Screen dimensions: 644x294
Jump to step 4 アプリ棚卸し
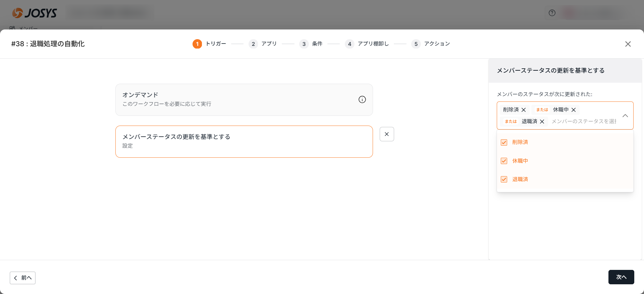(367, 44)
